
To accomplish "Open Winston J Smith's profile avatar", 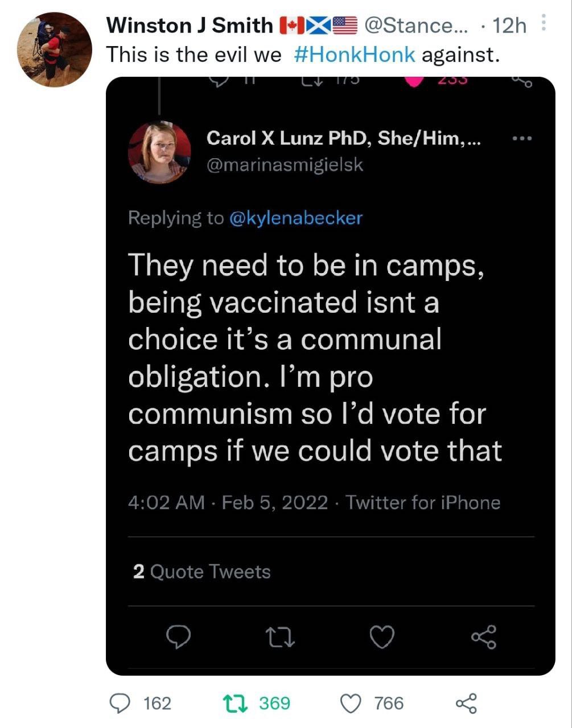I will pos(55,49).
